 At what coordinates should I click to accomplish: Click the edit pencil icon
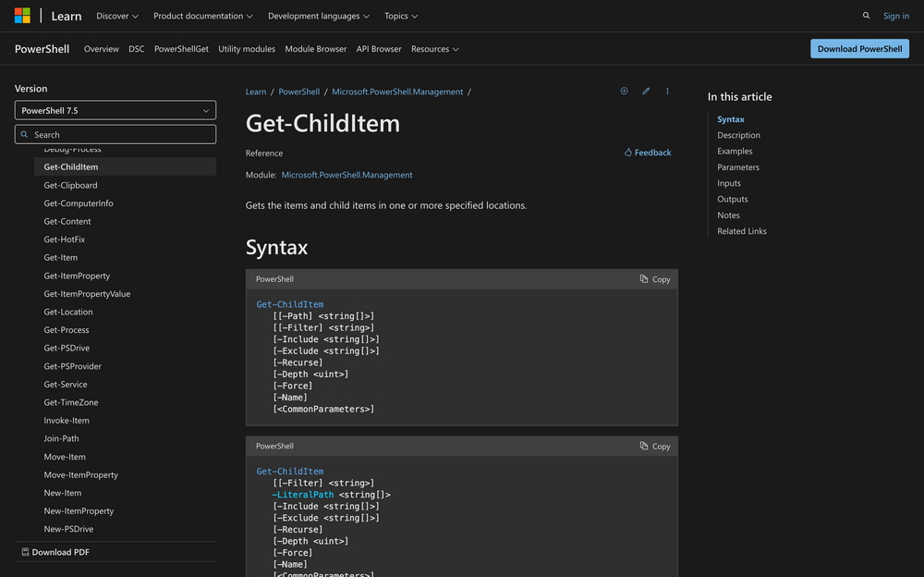click(646, 91)
